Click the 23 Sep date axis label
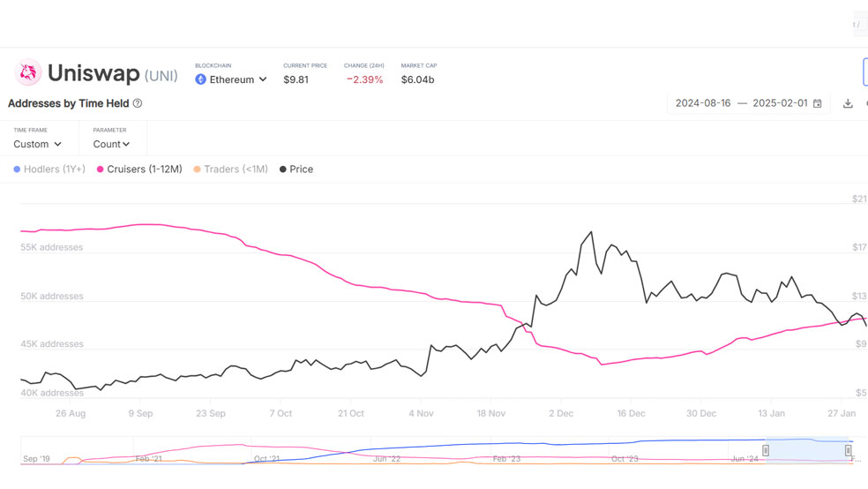 coord(211,413)
